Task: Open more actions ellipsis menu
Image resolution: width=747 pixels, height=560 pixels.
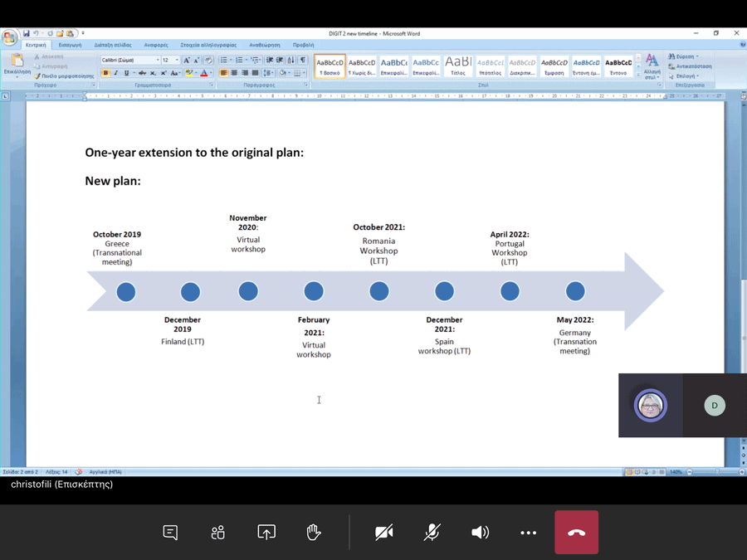Action: [x=528, y=533]
